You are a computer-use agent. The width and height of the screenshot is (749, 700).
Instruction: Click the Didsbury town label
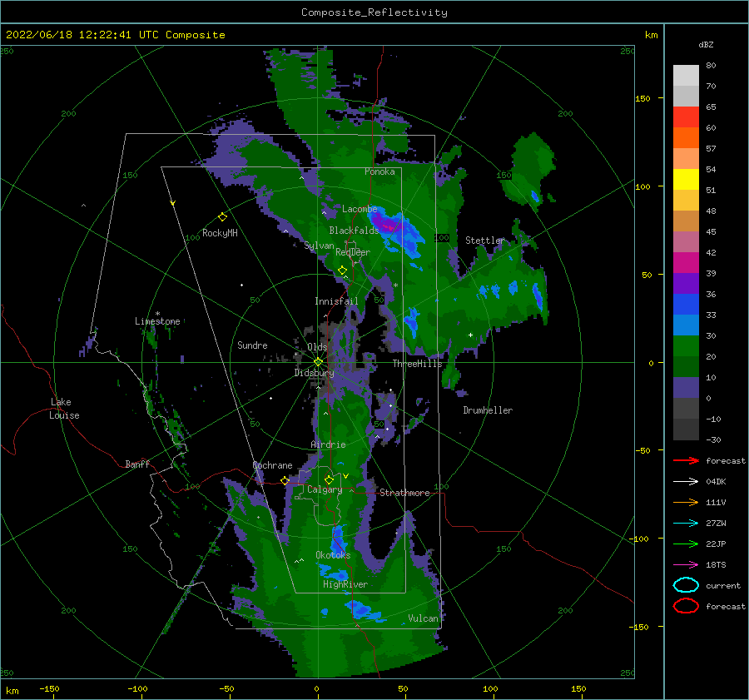pyautogui.click(x=314, y=373)
